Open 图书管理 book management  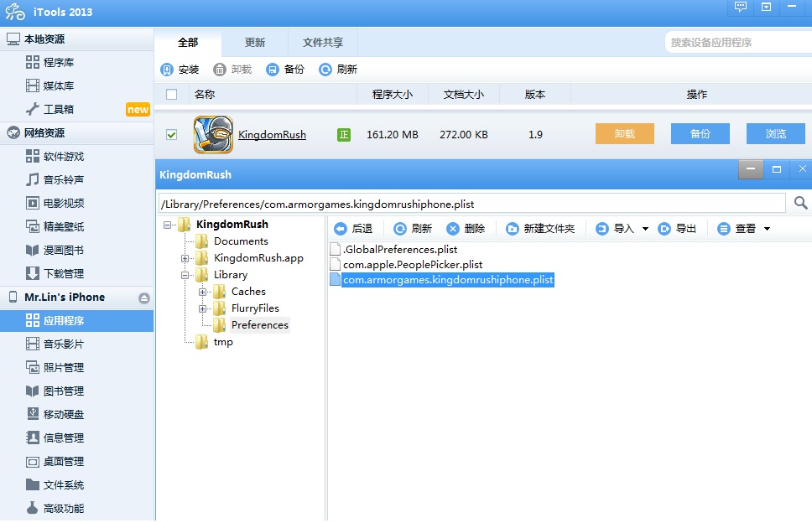(x=55, y=391)
